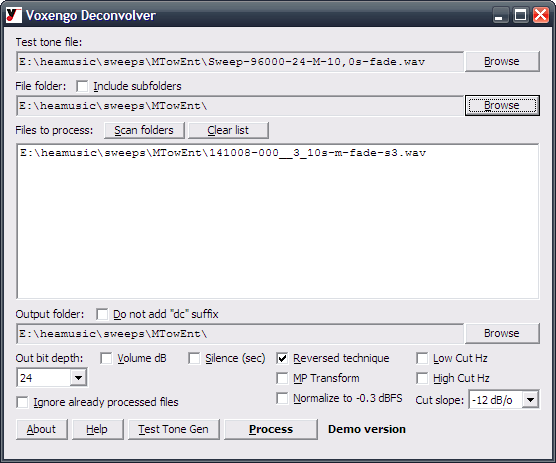Click the File folder path field
556x463 pixels.
point(240,106)
